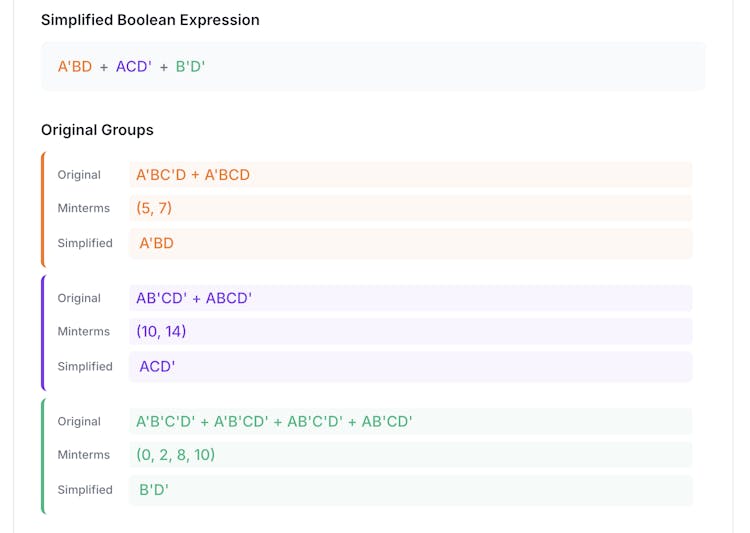Click the minterms (0, 2, 8, 10) field
The width and height of the screenshot is (750, 533).
tap(410, 455)
